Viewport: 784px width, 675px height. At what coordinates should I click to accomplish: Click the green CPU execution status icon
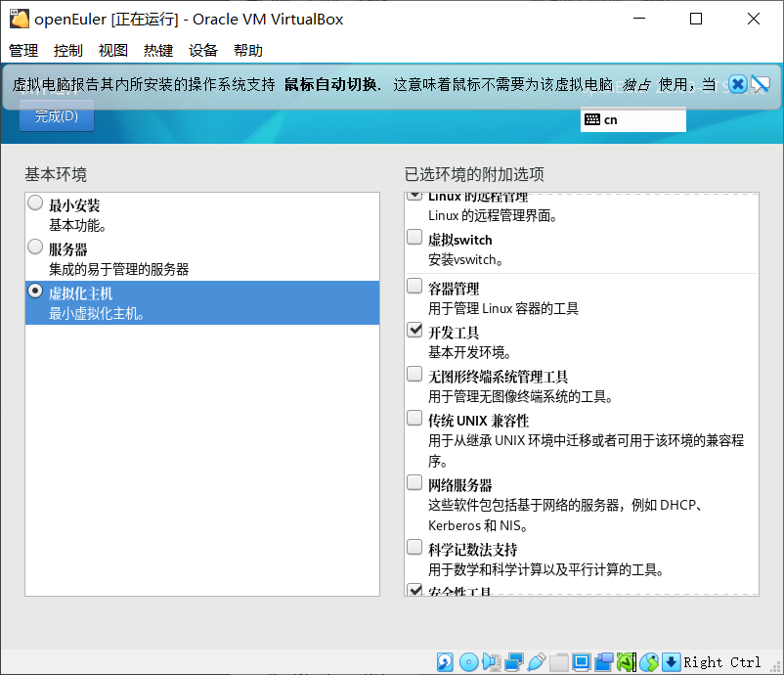(x=627, y=662)
